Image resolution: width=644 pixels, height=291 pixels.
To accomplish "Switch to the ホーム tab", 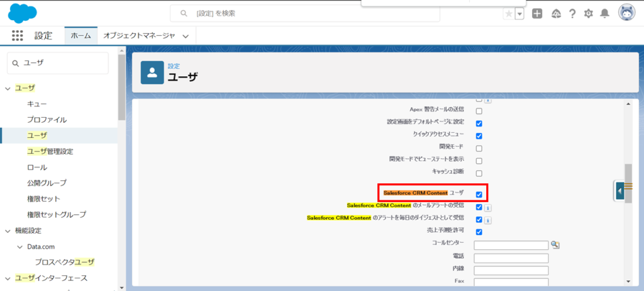I will (80, 37).
